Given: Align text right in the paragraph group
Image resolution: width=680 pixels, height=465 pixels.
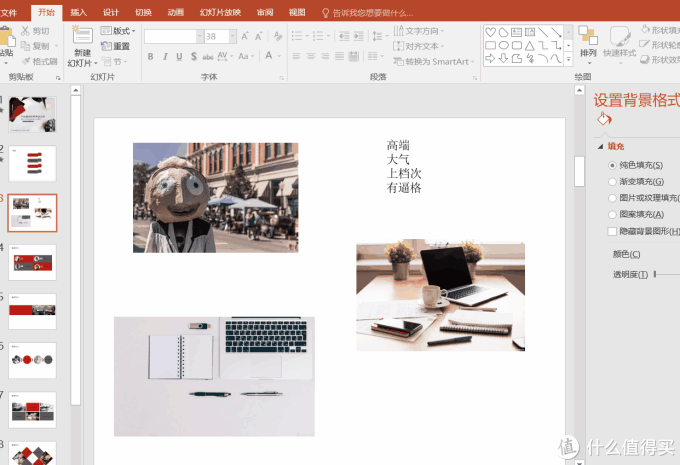Looking at the screenshot, I should [325, 56].
